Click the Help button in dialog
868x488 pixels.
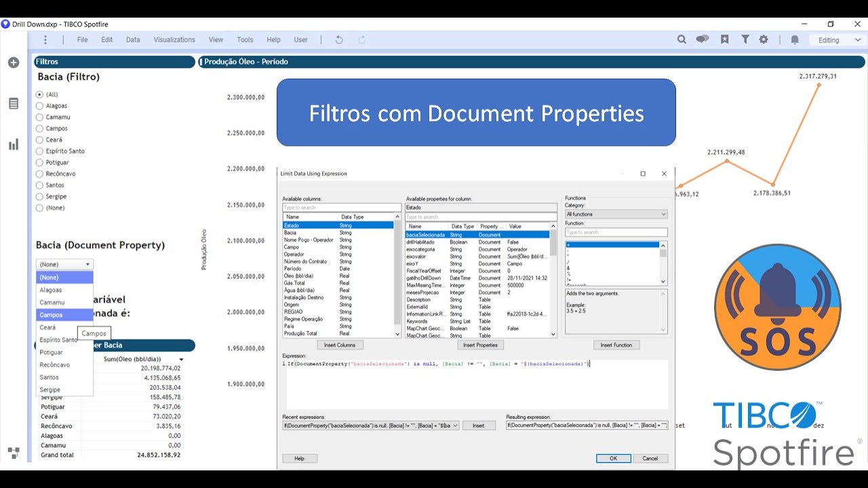pos(299,458)
